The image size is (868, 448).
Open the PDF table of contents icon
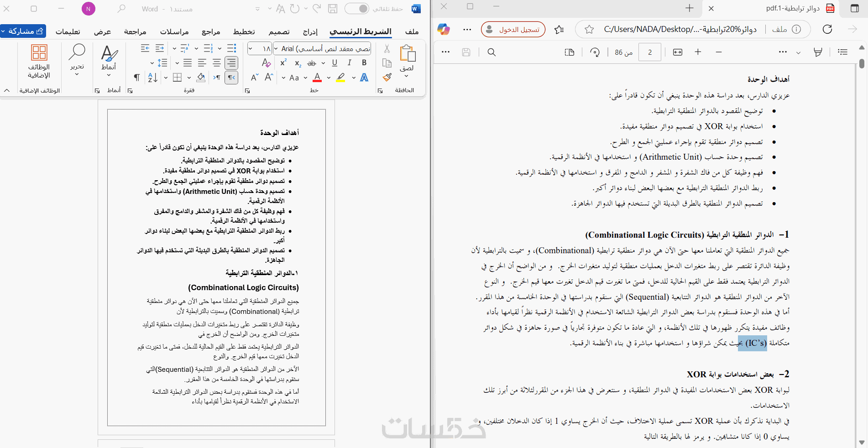point(843,52)
